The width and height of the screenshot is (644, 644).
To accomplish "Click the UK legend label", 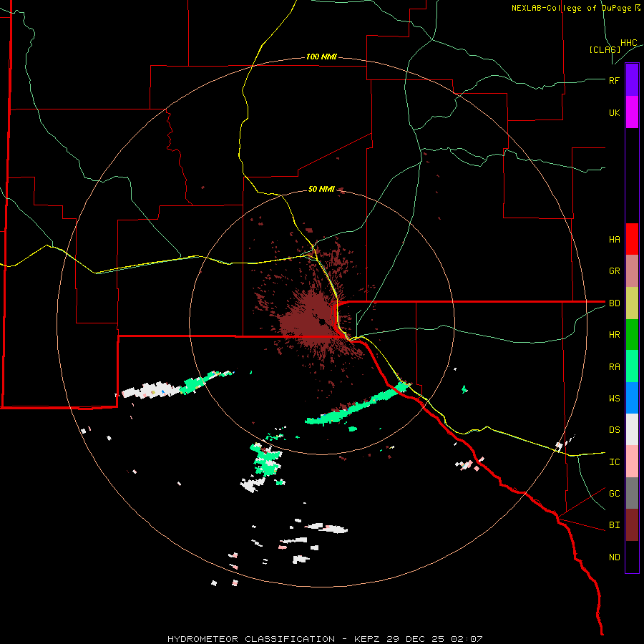I will 614,112.
